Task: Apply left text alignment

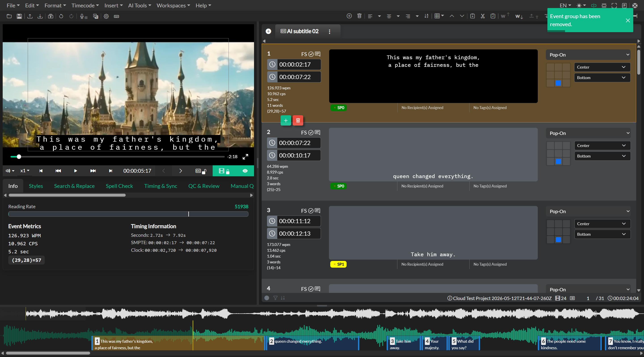Action: 370,16
